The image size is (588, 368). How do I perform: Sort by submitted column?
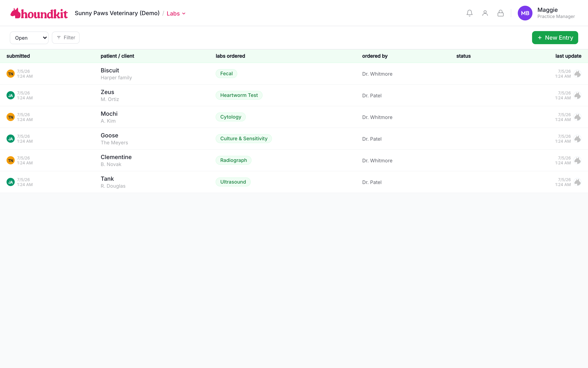click(18, 56)
